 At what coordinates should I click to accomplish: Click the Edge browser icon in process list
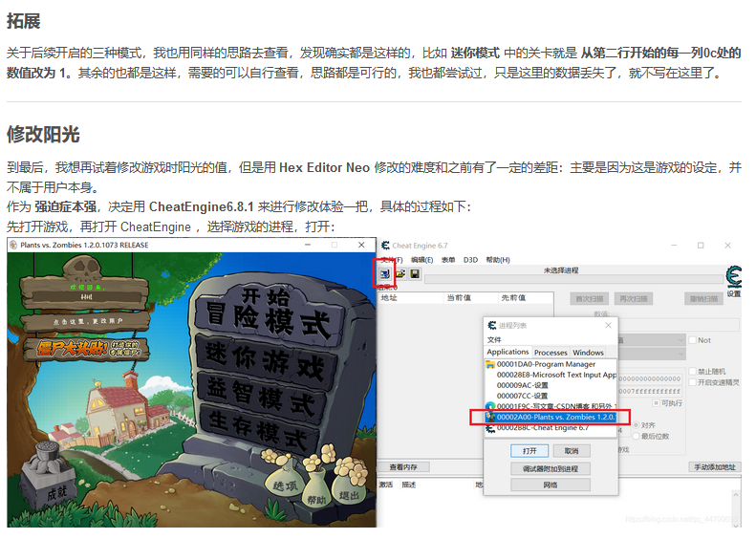pyautogui.click(x=490, y=406)
